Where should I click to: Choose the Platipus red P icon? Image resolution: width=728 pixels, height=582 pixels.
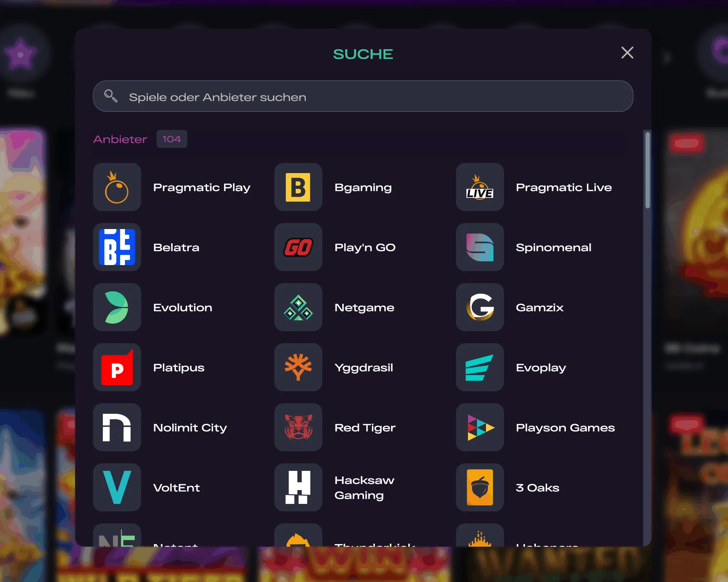(117, 367)
